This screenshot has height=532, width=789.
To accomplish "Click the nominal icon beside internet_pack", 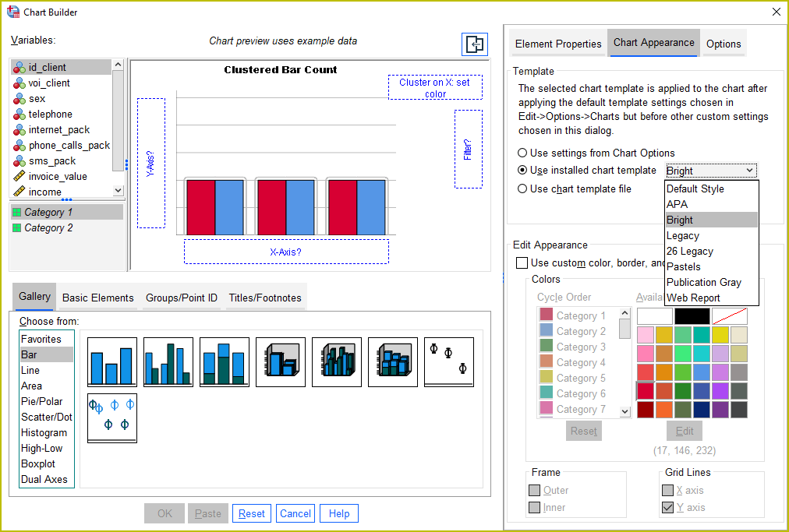I will pos(19,130).
